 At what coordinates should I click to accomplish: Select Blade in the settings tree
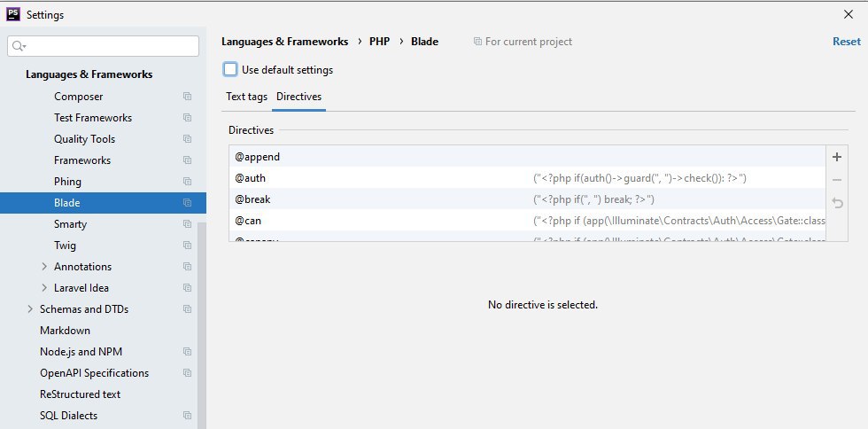pyautogui.click(x=103, y=203)
